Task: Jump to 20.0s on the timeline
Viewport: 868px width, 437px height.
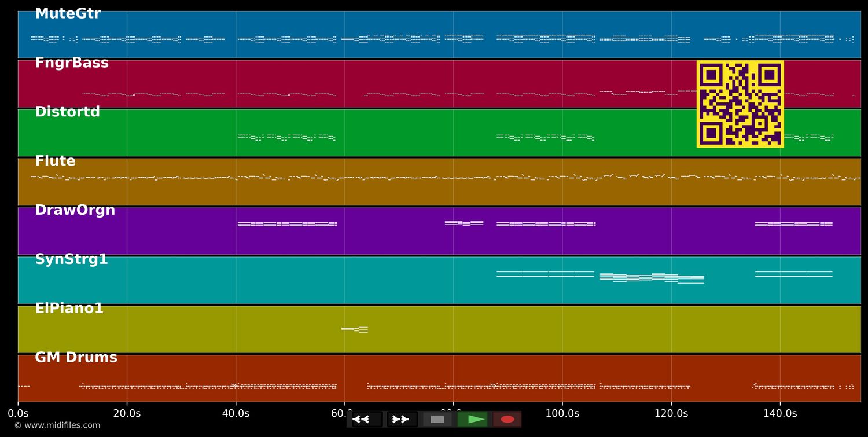Action: [x=127, y=413]
